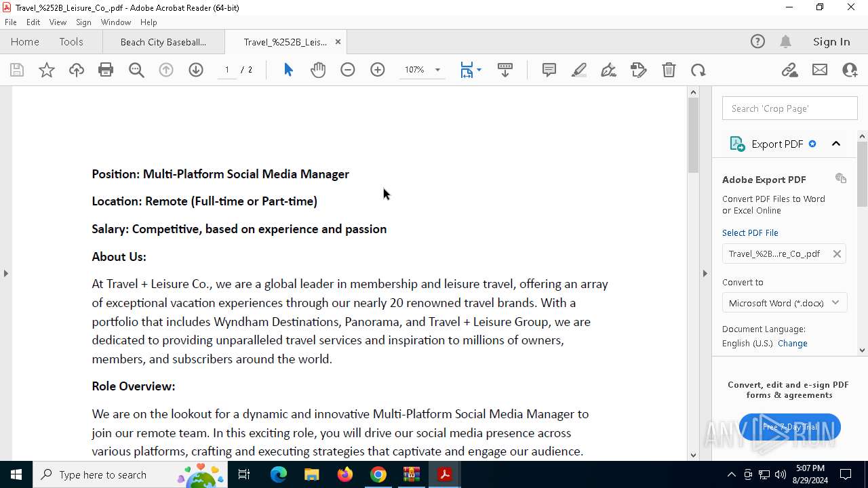The height and width of the screenshot is (488, 868).
Task: Share a link to the file
Action: 790,70
